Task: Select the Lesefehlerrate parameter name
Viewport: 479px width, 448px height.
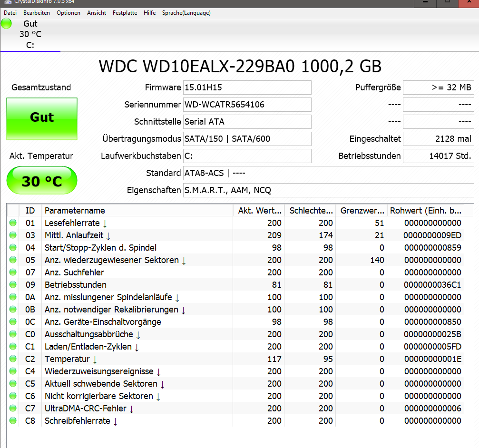Action: click(x=76, y=223)
